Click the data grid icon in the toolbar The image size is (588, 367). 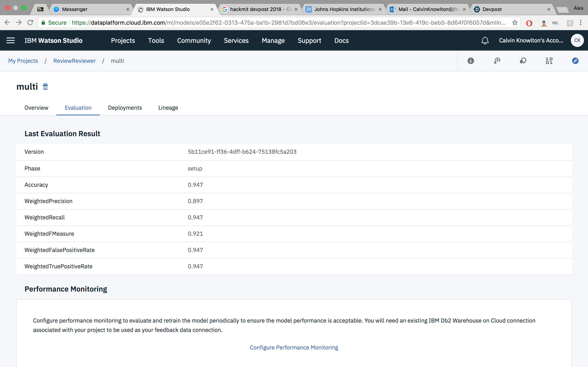(549, 61)
